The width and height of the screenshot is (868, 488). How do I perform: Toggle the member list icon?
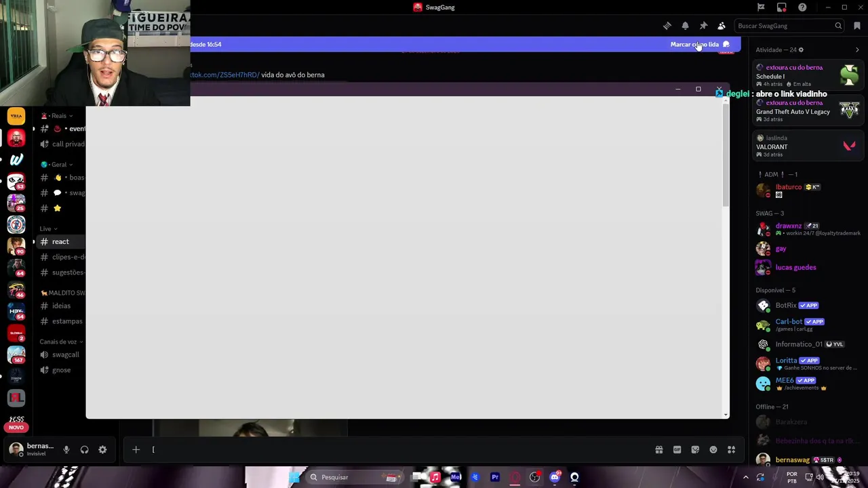(x=722, y=26)
